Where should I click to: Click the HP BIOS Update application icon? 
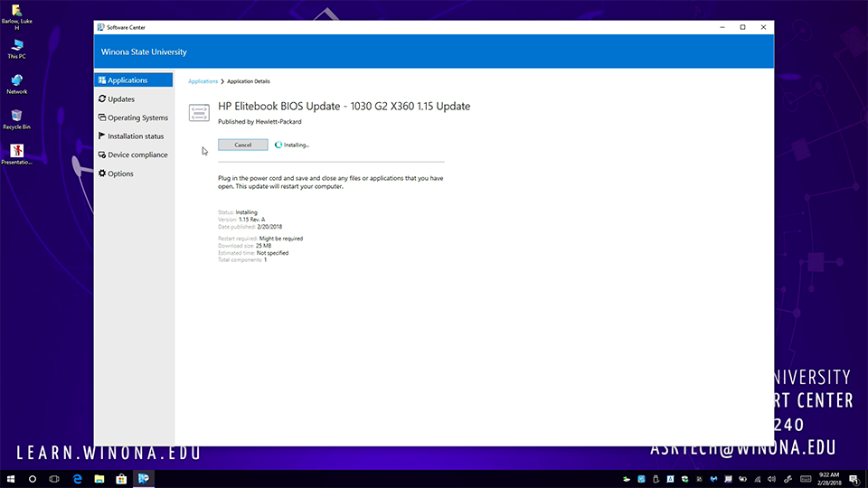199,112
